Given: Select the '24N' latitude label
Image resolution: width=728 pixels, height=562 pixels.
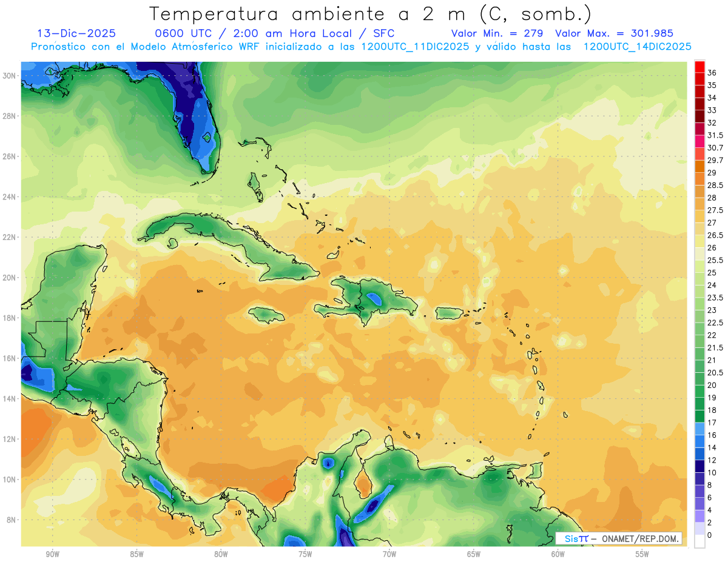Looking at the screenshot, I should click(x=10, y=197).
